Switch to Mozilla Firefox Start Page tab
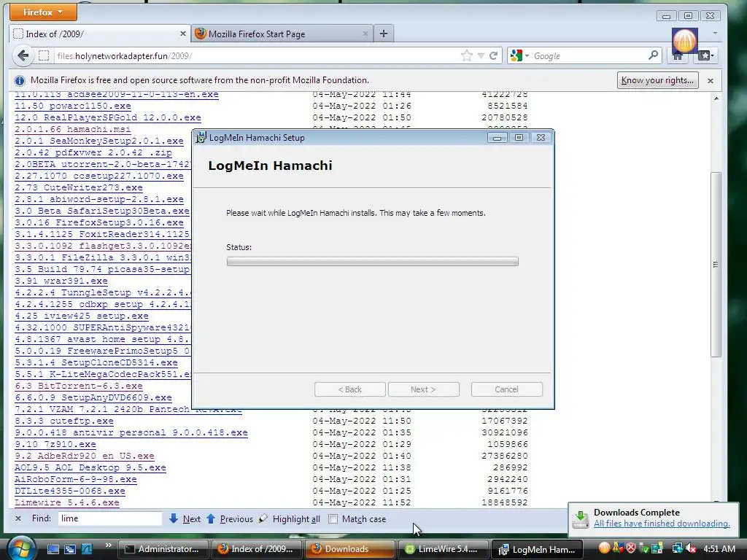 [x=282, y=34]
